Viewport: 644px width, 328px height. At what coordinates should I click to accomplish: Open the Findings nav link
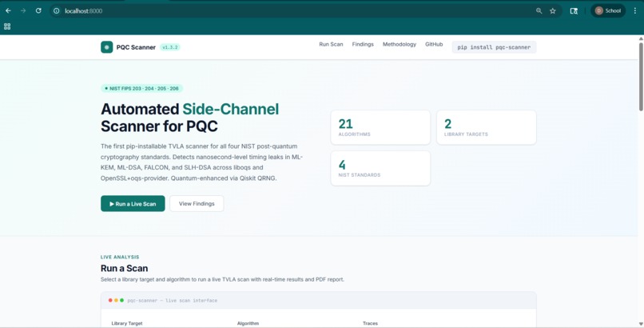click(x=363, y=44)
